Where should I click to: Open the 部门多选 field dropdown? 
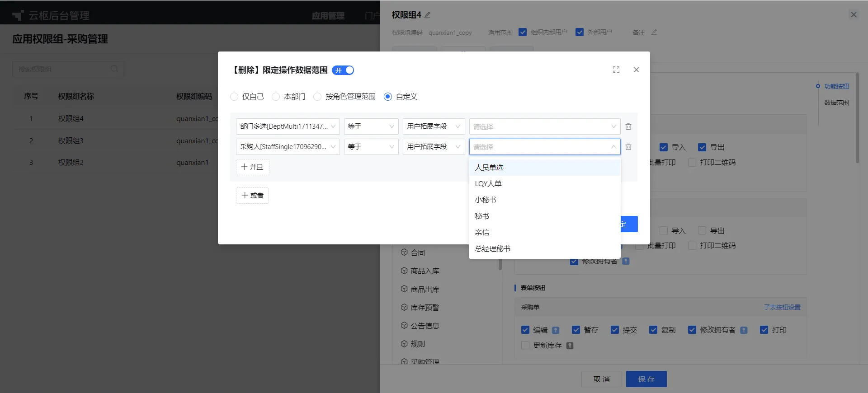coord(288,126)
